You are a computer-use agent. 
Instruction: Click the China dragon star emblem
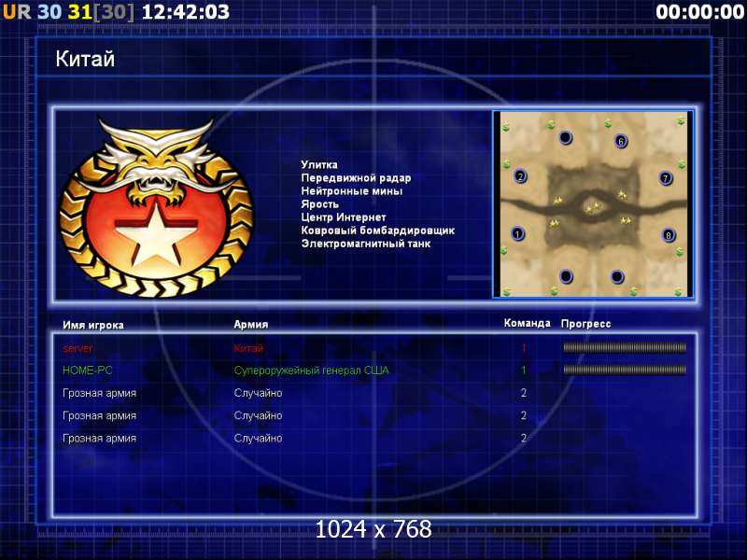coord(156,207)
